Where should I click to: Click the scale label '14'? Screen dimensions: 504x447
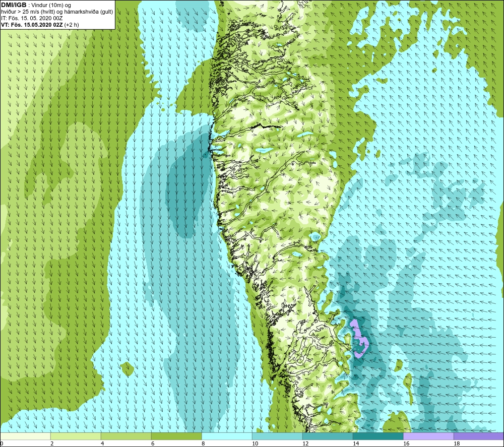pos(356,444)
